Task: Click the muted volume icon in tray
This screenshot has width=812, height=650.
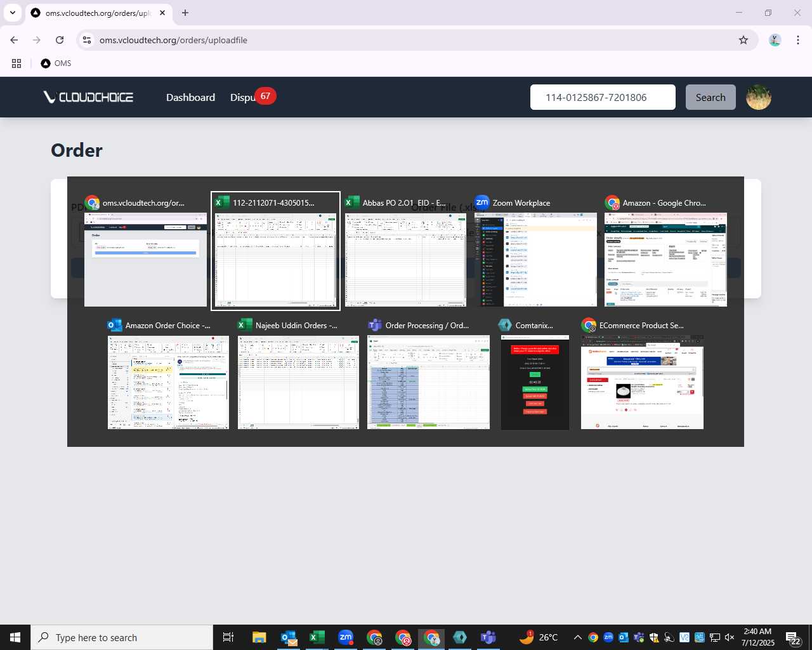Action: click(730, 637)
